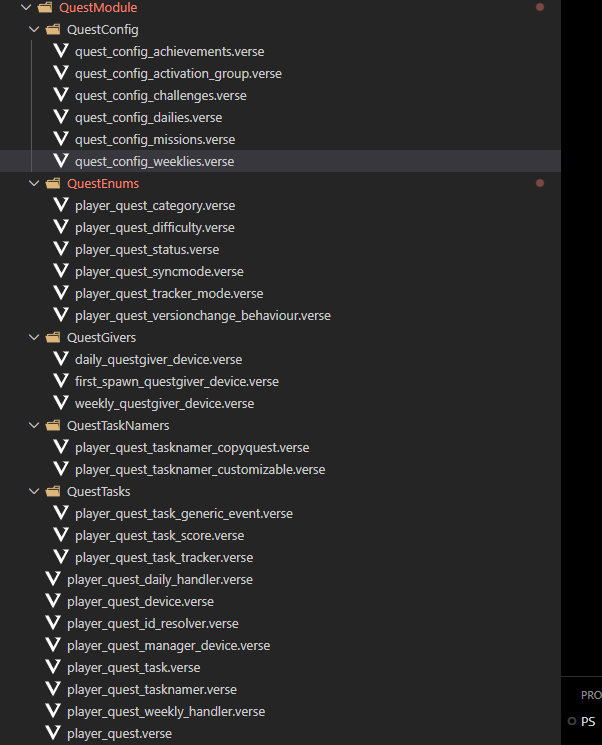The width and height of the screenshot is (602, 745).
Task: Click the QuestGivers folder icon
Action: [53, 337]
